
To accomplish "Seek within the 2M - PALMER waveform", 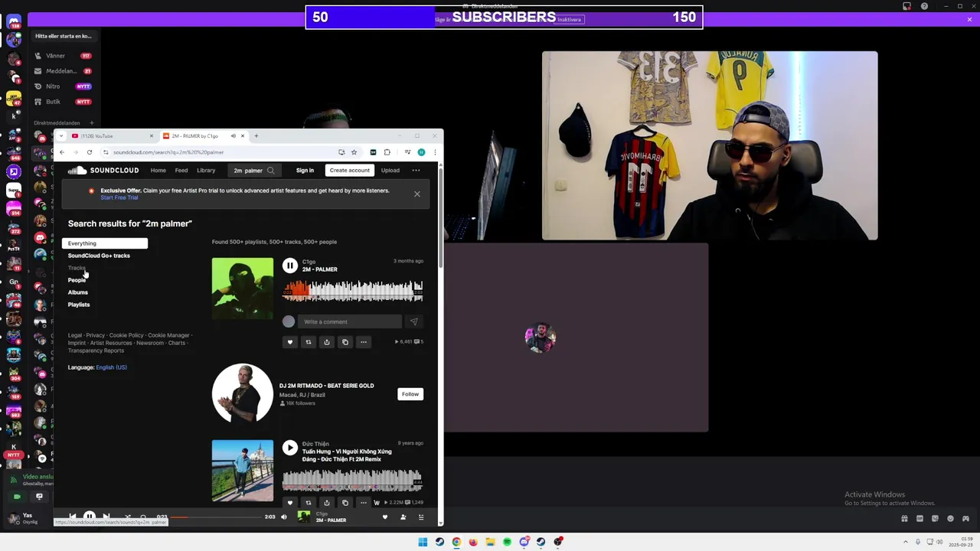I will 352,291.
